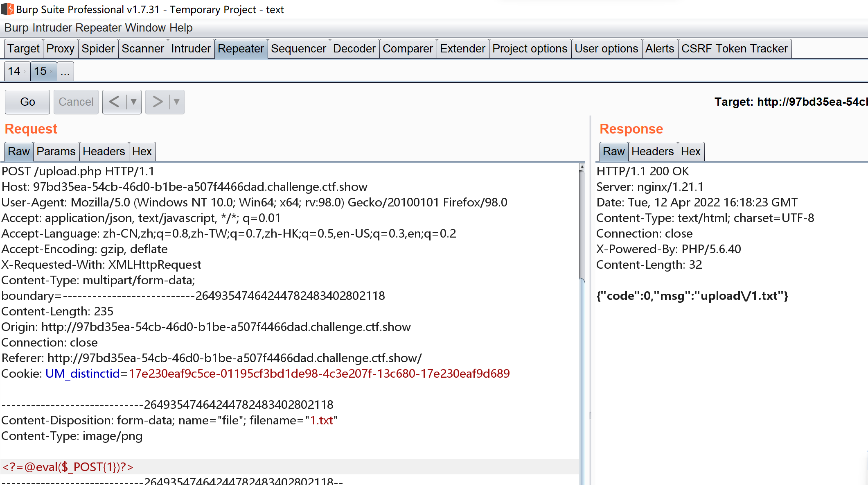Click the Burp Suite logo icon
This screenshot has width=868, height=485.
tap(7, 9)
